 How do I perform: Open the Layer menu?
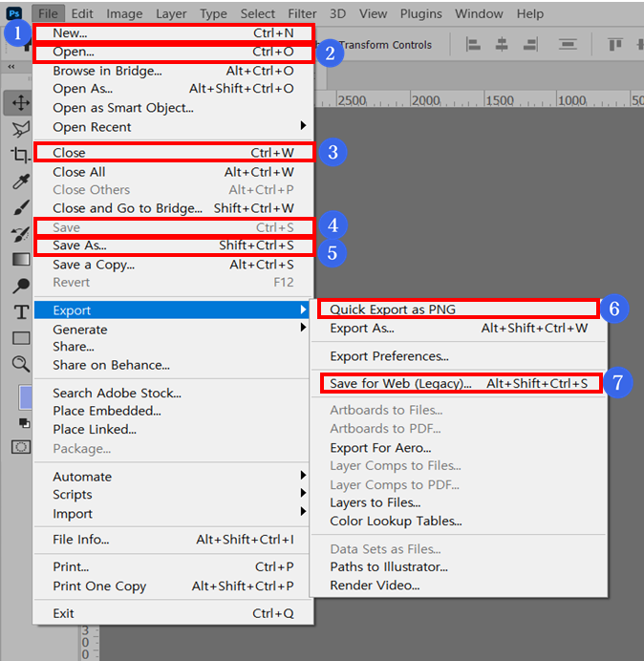tap(171, 14)
